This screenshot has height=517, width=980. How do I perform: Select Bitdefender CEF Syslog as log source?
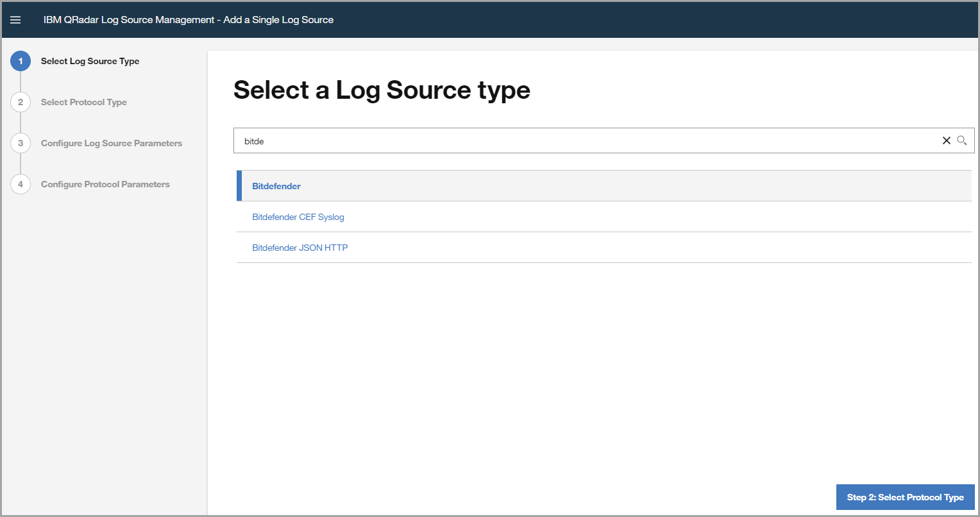(x=298, y=217)
